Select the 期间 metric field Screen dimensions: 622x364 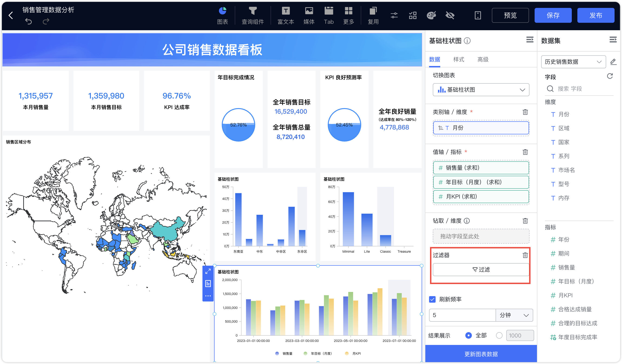point(563,253)
